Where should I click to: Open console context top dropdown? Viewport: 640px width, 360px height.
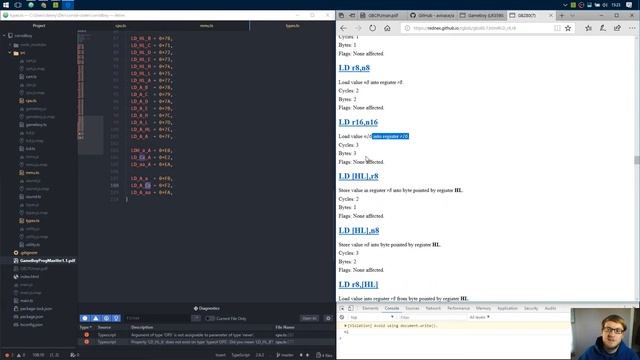pos(372,317)
